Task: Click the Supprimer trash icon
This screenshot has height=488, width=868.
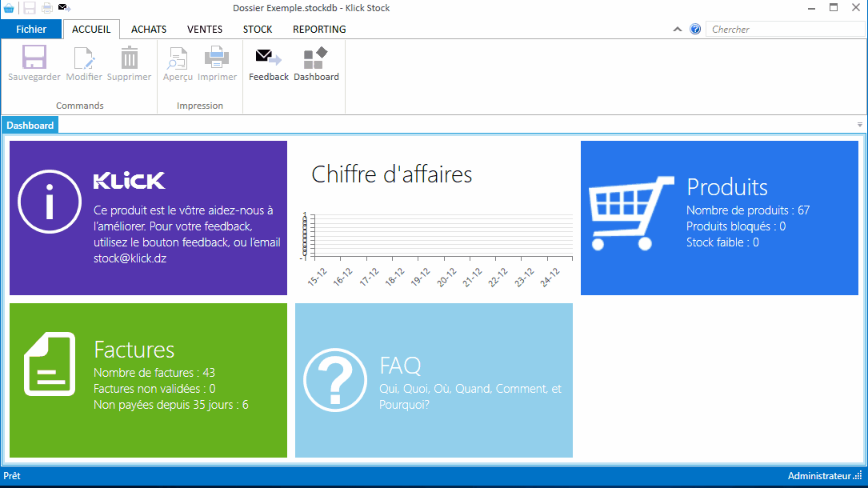Action: pos(129,58)
